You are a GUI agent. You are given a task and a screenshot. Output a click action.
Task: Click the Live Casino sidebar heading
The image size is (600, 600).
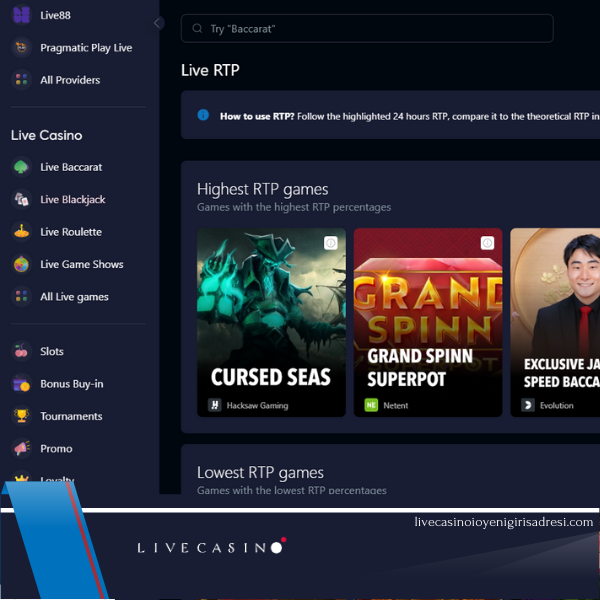(x=46, y=135)
